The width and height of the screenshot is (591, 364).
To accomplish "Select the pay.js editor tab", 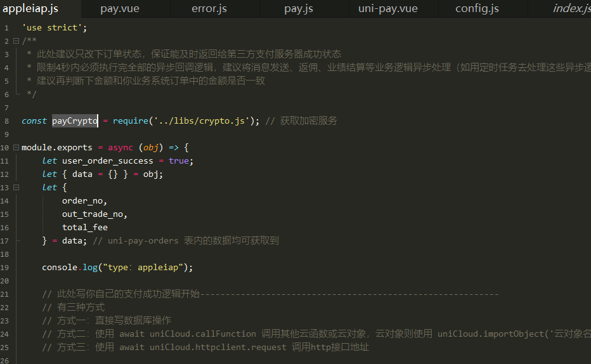I will click(x=299, y=8).
